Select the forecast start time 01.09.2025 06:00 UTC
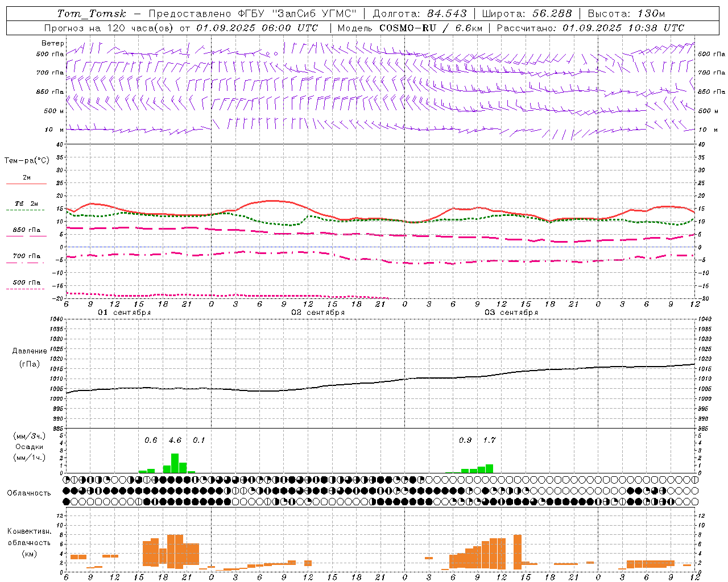Image resolution: width=728 pixels, height=582 pixels. click(257, 28)
